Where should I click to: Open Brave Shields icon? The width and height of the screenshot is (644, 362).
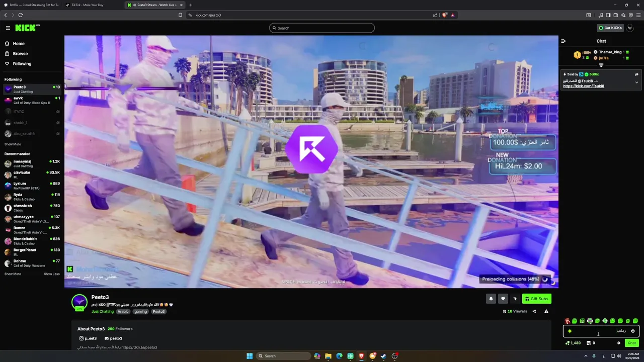coord(444,15)
